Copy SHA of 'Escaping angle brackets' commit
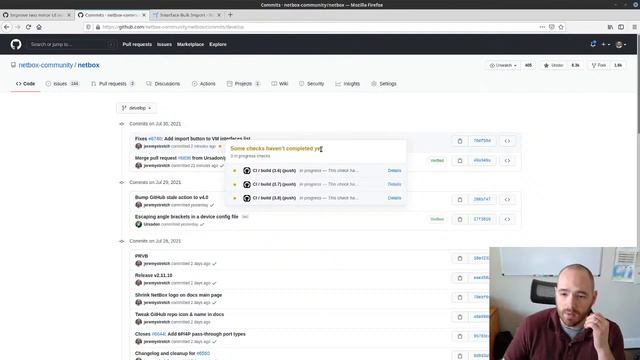Screen dimensions: 640x360 point(460,219)
